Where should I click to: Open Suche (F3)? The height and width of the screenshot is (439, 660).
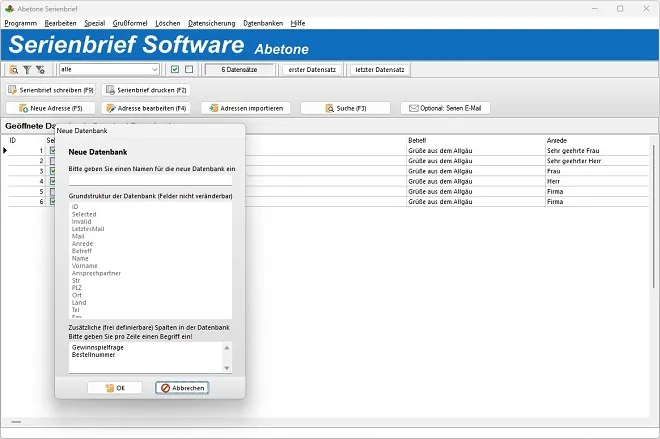tap(346, 108)
